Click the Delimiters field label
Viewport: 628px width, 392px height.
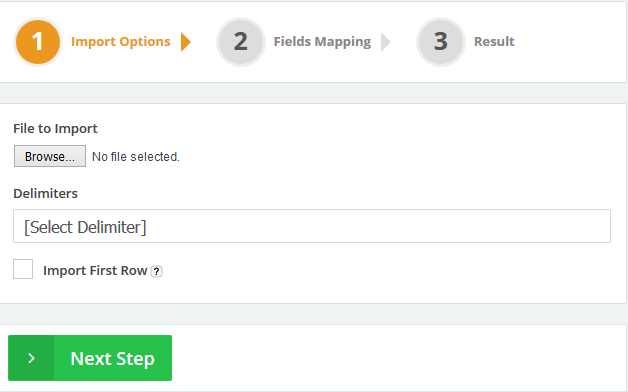pos(45,193)
